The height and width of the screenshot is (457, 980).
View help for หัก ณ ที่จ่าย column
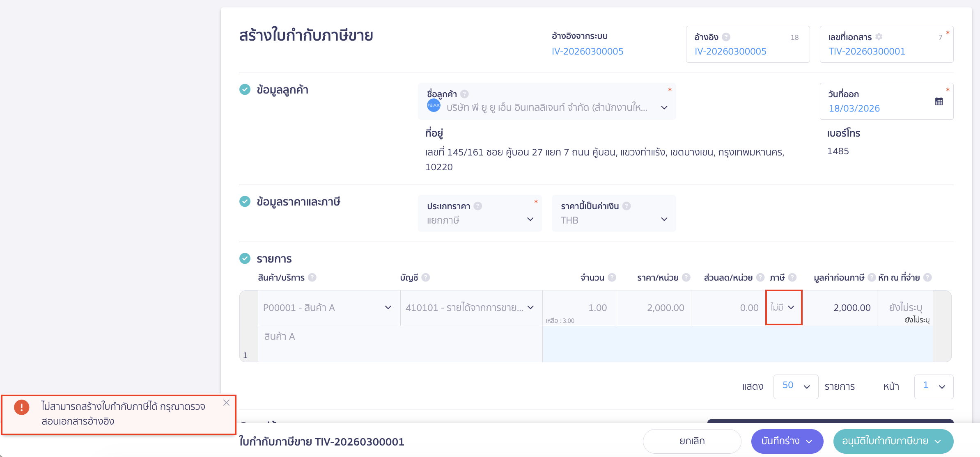[929, 277]
